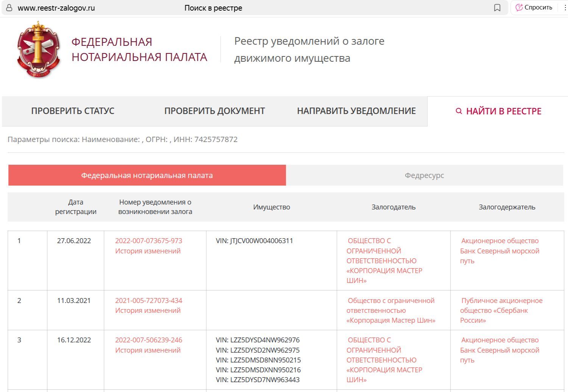Click VIN LZZ5DYSD7NW963443 text

pos(257,380)
